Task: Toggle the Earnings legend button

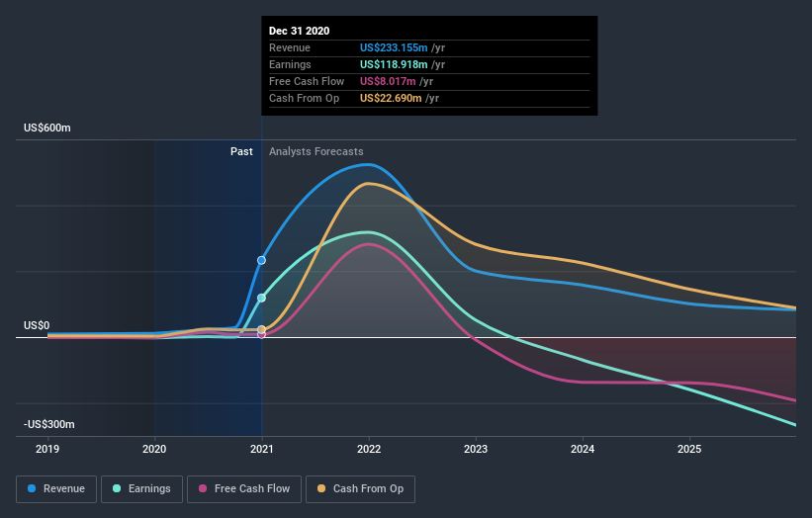Action: [x=141, y=489]
